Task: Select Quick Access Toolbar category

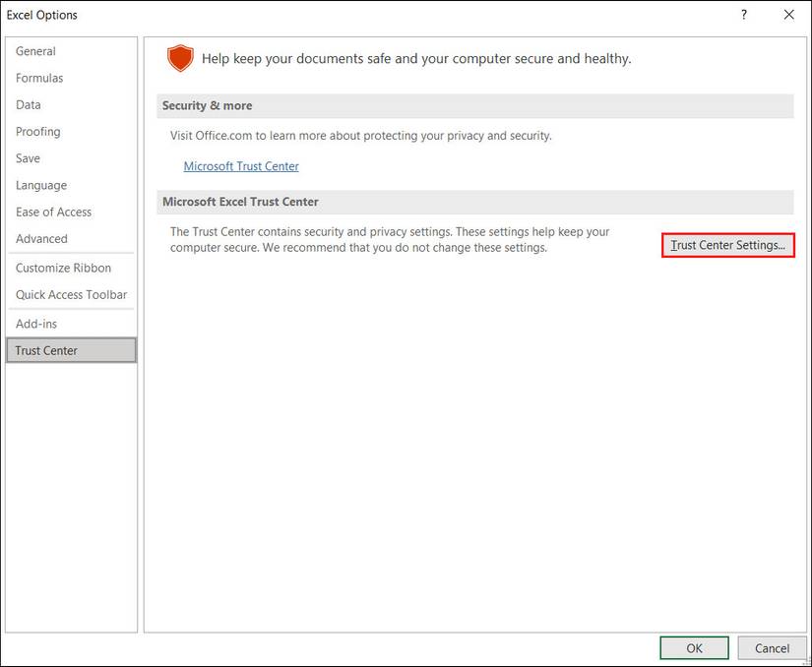Action: point(71,294)
